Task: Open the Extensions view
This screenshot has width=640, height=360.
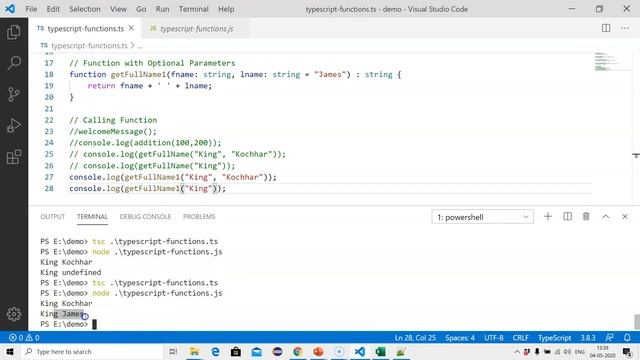Action: (x=14, y=157)
